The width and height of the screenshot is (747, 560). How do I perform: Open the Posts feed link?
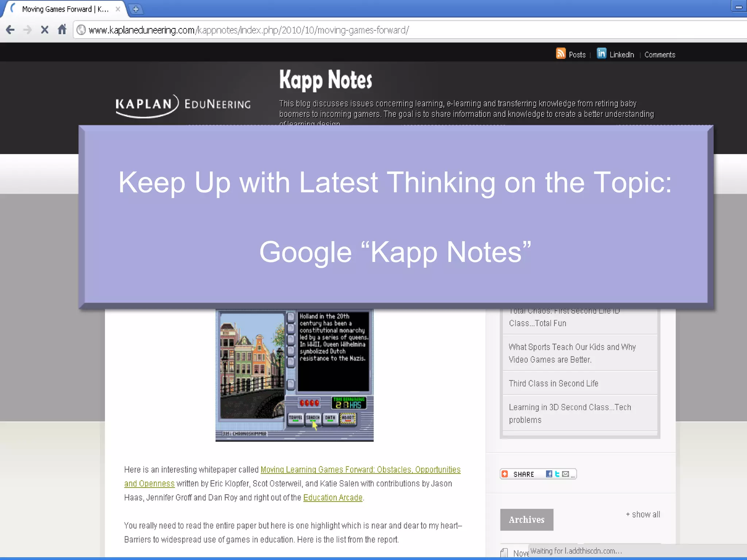577,55
